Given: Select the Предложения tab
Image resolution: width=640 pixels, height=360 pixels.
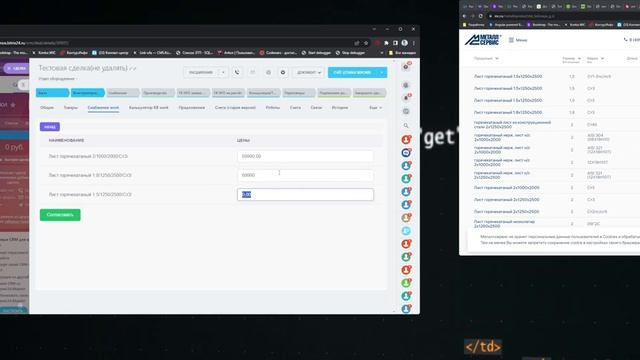Looking at the screenshot, I should click(x=192, y=108).
